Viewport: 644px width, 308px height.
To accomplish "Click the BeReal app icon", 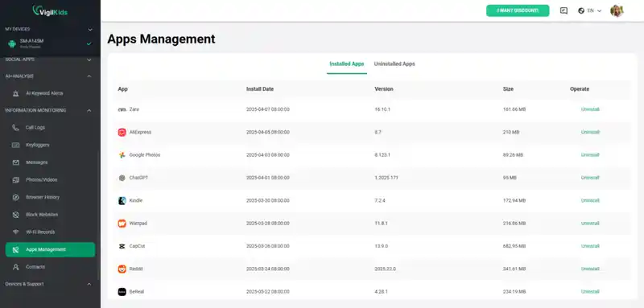I will click(122, 292).
